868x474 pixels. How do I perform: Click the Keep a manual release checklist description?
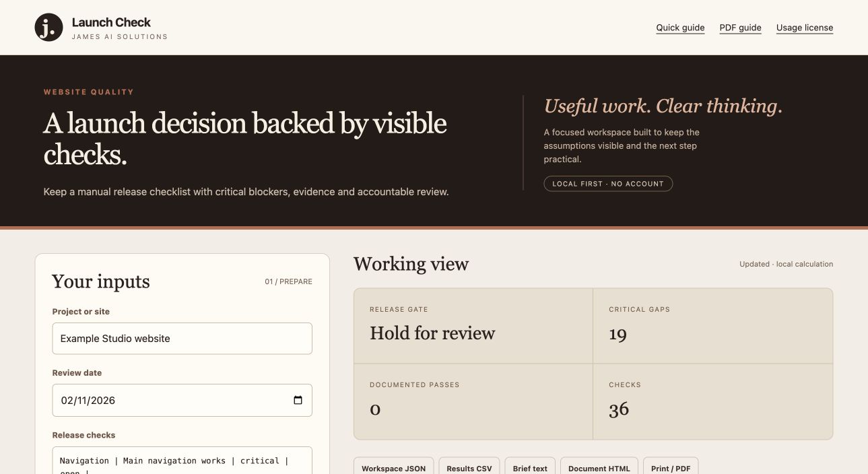[246, 192]
